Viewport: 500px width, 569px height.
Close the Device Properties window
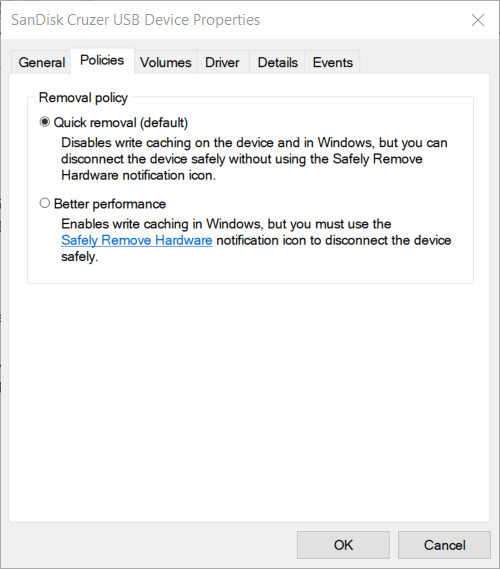pos(478,20)
